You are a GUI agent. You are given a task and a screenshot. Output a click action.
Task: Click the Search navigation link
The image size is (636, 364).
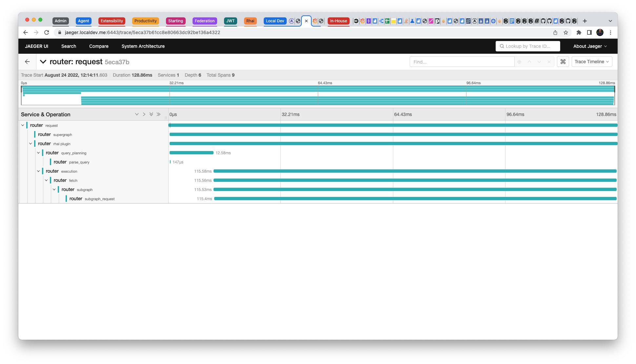point(69,46)
